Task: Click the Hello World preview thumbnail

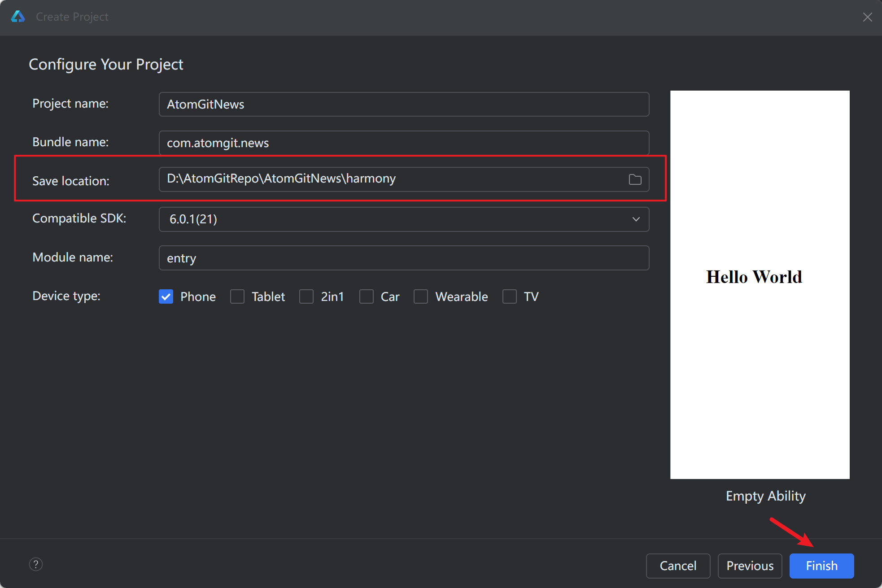Action: point(760,284)
